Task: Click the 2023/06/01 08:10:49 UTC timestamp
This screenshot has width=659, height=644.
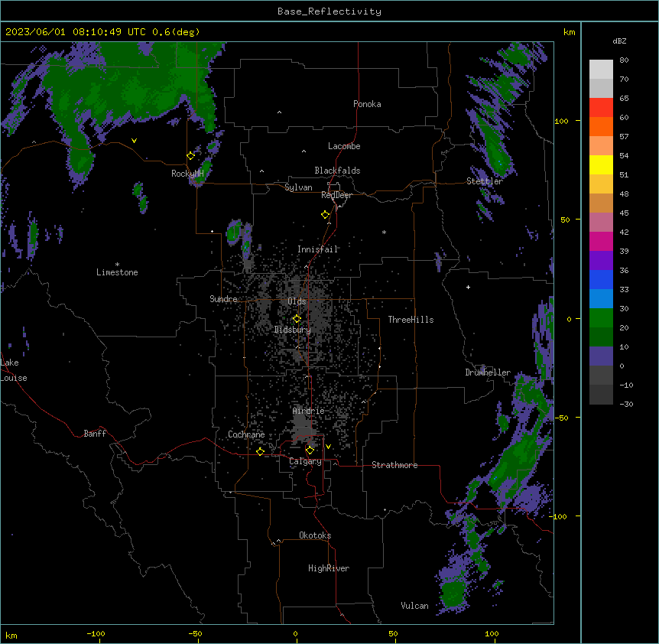Action: pyautogui.click(x=76, y=32)
